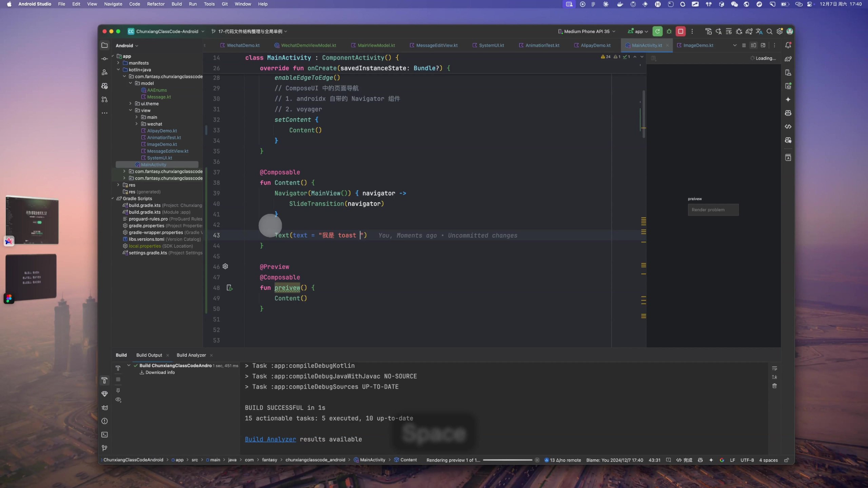Click the green Rerun app icon
This screenshot has height=488, width=868.
pyautogui.click(x=657, y=31)
